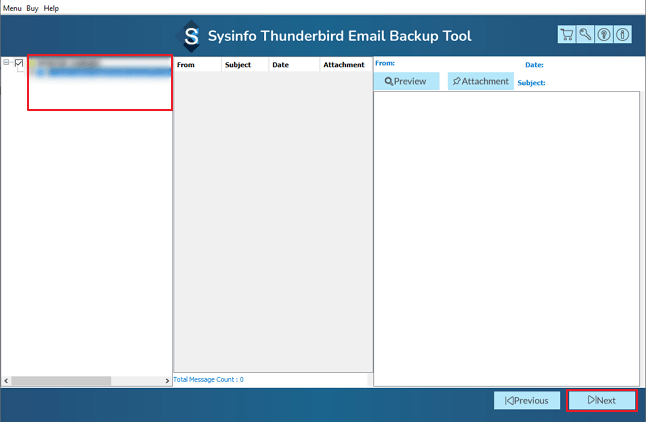646x422 pixels.
Task: Click the Preview button
Action: pos(406,81)
